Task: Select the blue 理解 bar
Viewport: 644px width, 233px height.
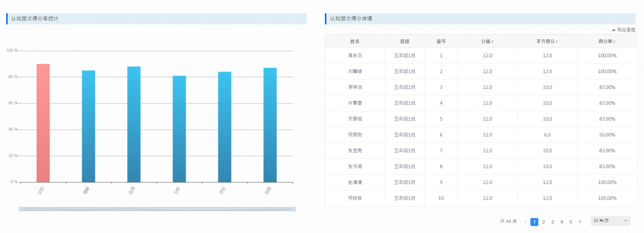Action: tap(89, 126)
